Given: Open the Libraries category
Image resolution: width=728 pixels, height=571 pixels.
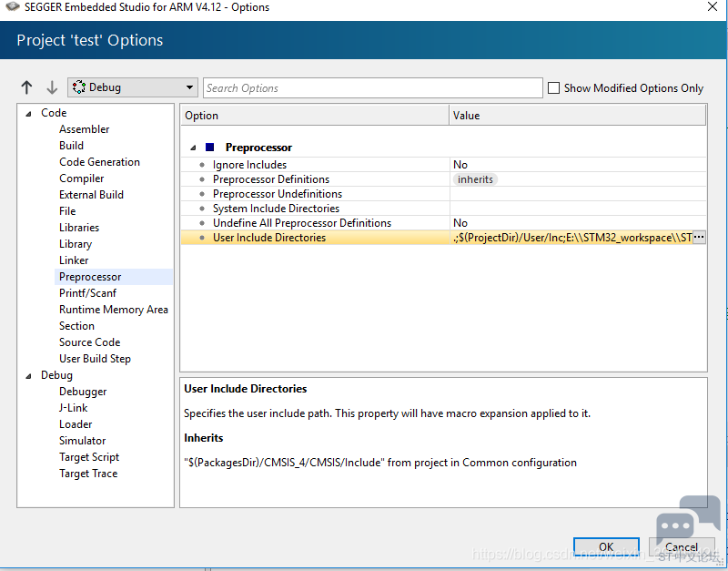Looking at the screenshot, I should point(79,228).
